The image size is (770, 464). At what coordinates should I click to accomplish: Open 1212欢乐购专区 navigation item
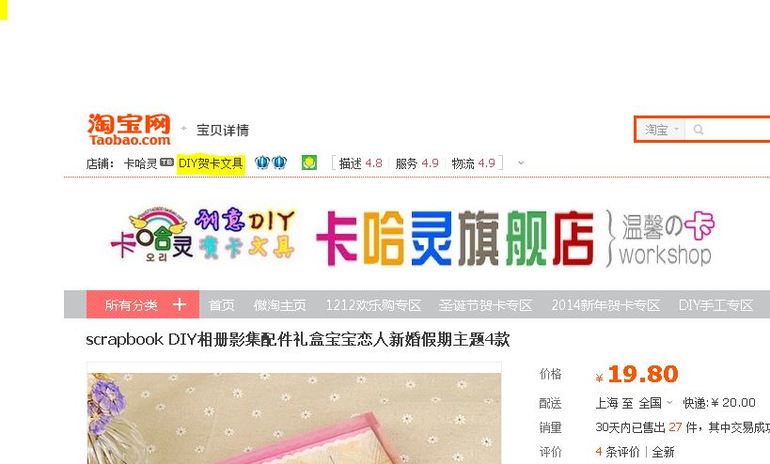click(373, 305)
